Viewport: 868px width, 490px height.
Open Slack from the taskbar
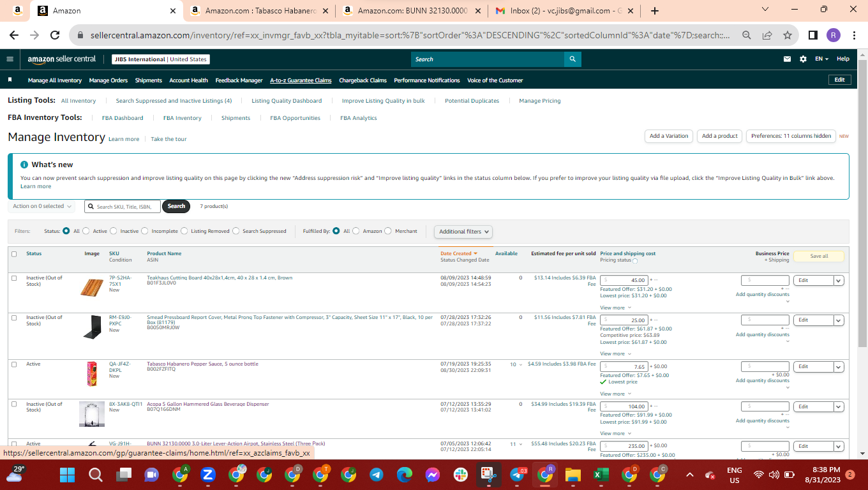coord(461,475)
